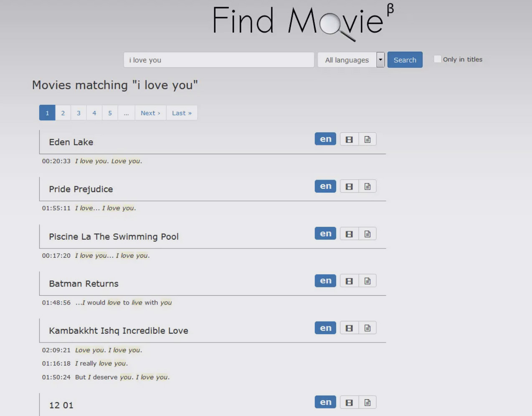Screen dimensions: 532x416
Task: Click the film icon for Pride Prejudice
Action: (349, 187)
